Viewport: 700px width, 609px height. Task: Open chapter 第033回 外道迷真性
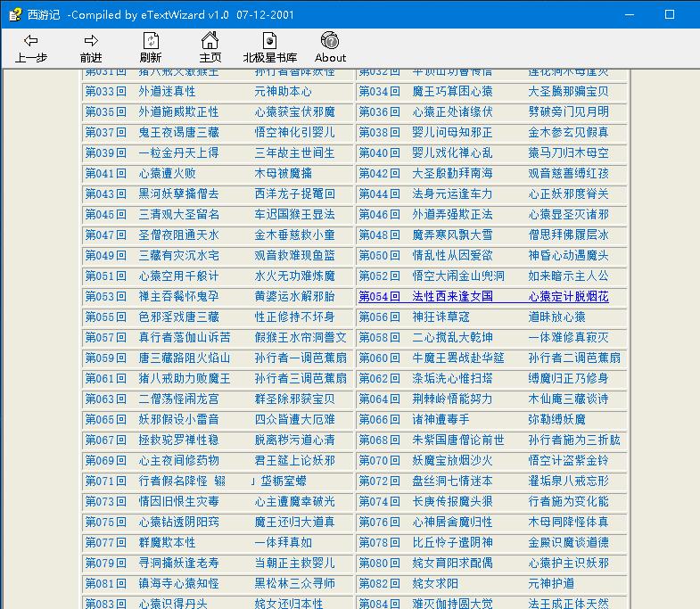click(198, 92)
